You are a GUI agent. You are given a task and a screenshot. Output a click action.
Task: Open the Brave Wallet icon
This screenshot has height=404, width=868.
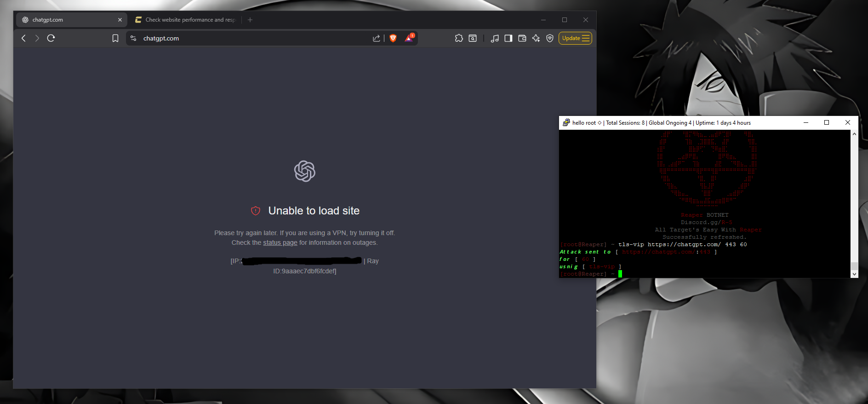[x=522, y=38]
